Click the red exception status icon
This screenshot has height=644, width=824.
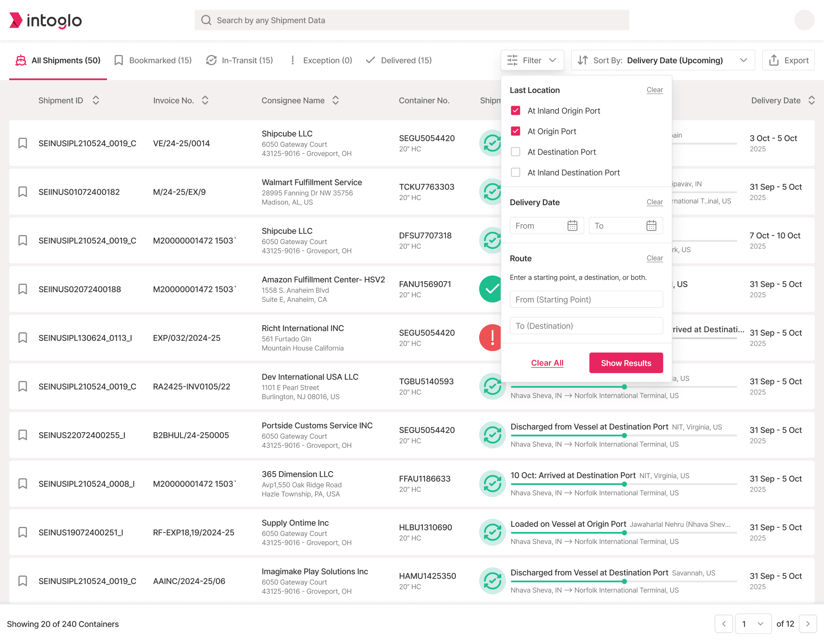492,338
